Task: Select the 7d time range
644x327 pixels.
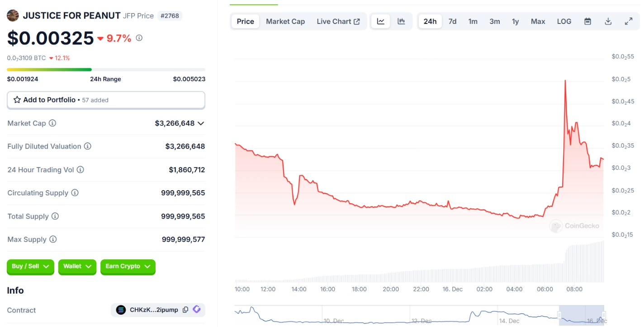Action: click(x=452, y=21)
